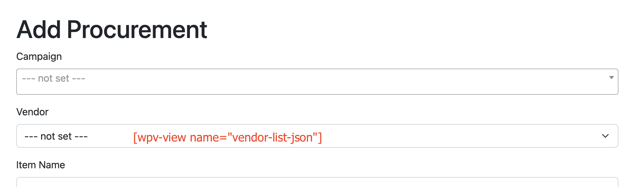Click the word "Add" in the title
This screenshot has height=187, width=644.
(x=39, y=30)
